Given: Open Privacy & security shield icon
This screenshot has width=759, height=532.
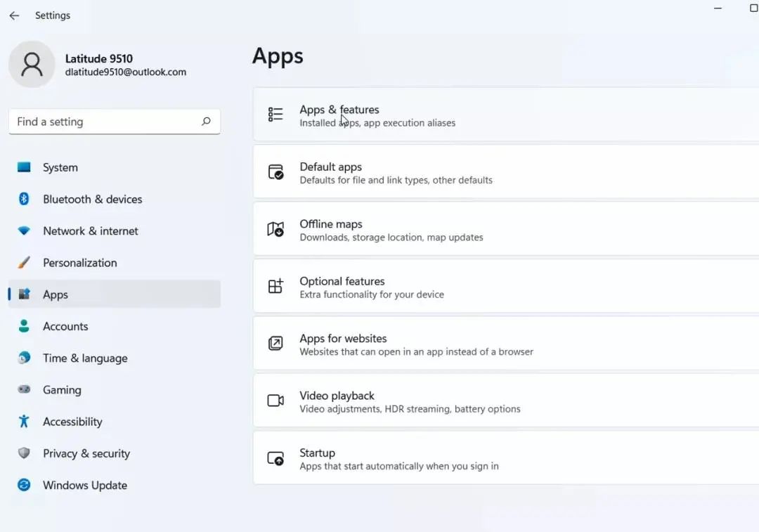Looking at the screenshot, I should (24, 453).
